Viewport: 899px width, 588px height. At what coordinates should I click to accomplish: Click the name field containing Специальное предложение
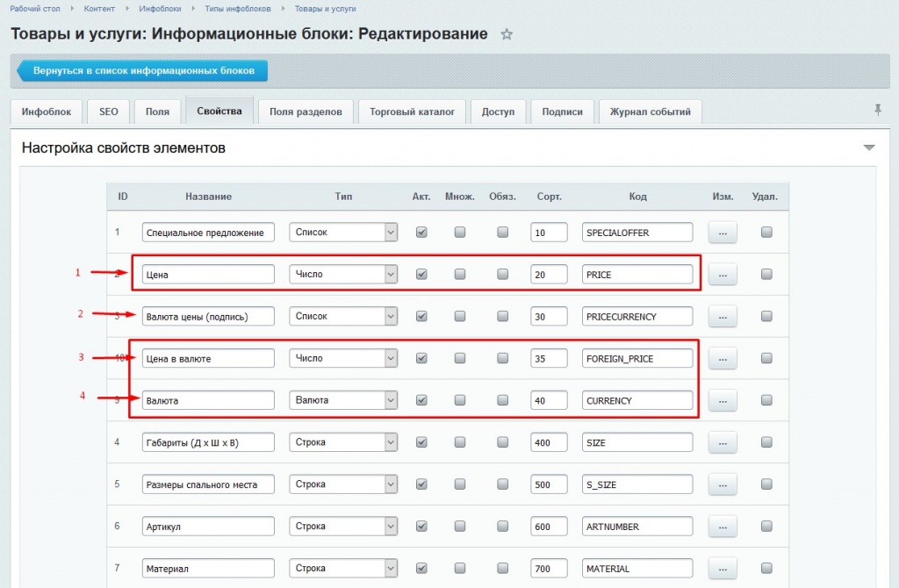pyautogui.click(x=208, y=232)
